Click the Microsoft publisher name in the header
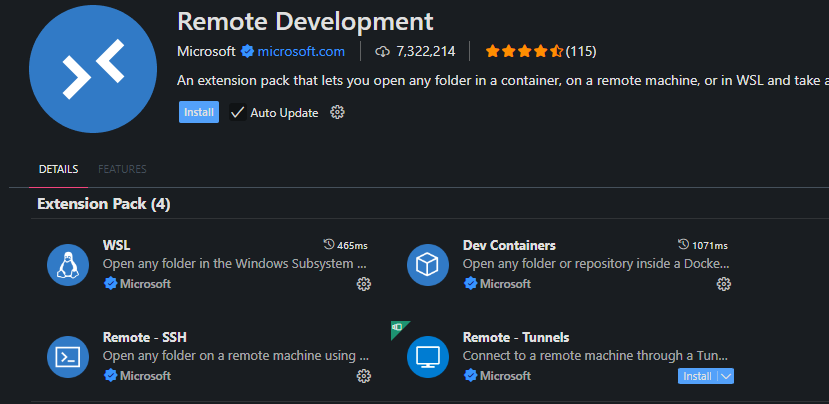Image resolution: width=829 pixels, height=404 pixels. pos(206,51)
